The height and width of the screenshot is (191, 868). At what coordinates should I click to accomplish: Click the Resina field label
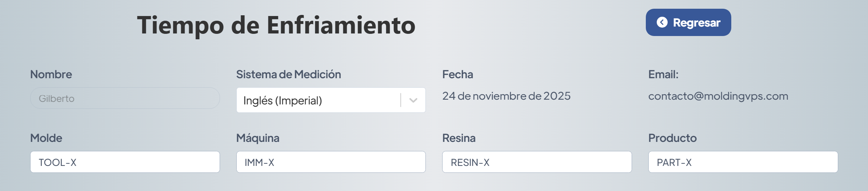(x=459, y=138)
